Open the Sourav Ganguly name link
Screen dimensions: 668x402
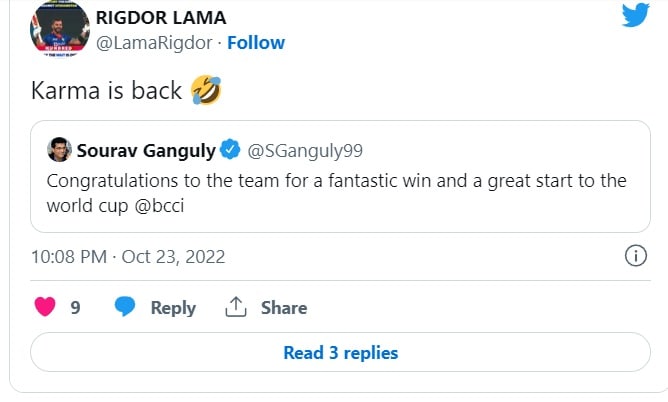[x=146, y=151]
